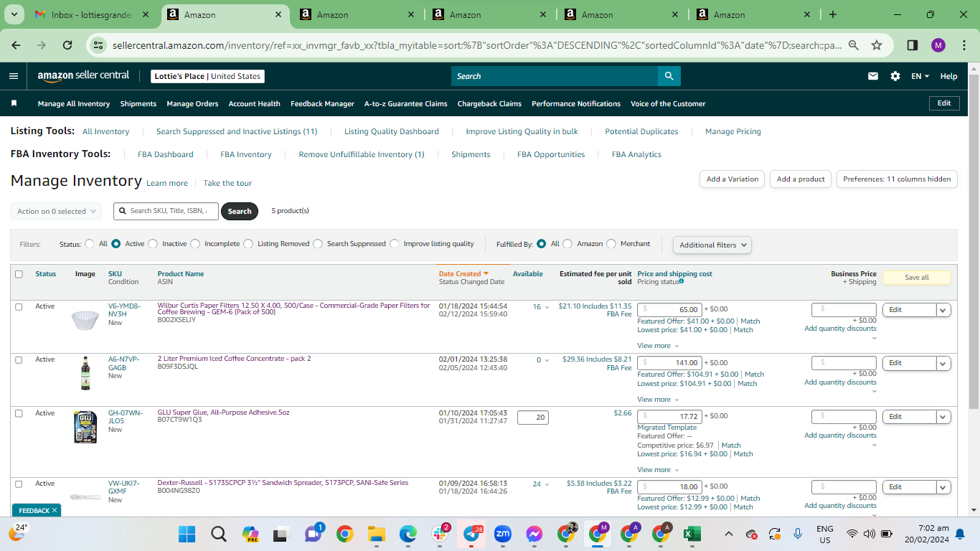
Task: Open the EN language dropdown
Action: click(920, 76)
